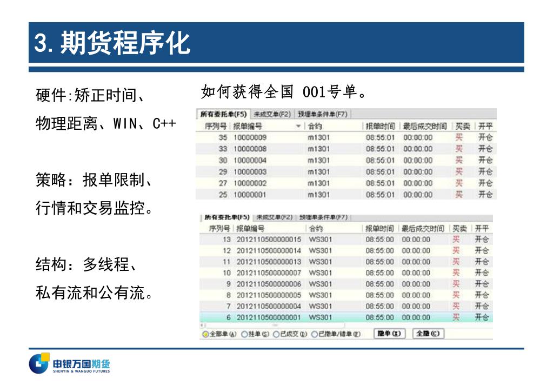
Task: Click serial number 35 cell
Action: [223, 137]
